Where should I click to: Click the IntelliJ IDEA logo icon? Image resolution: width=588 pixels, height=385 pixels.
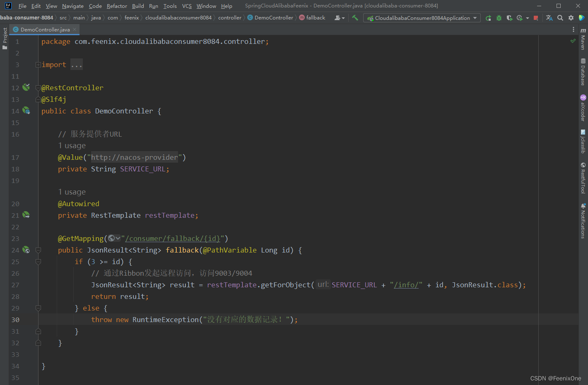[8, 6]
